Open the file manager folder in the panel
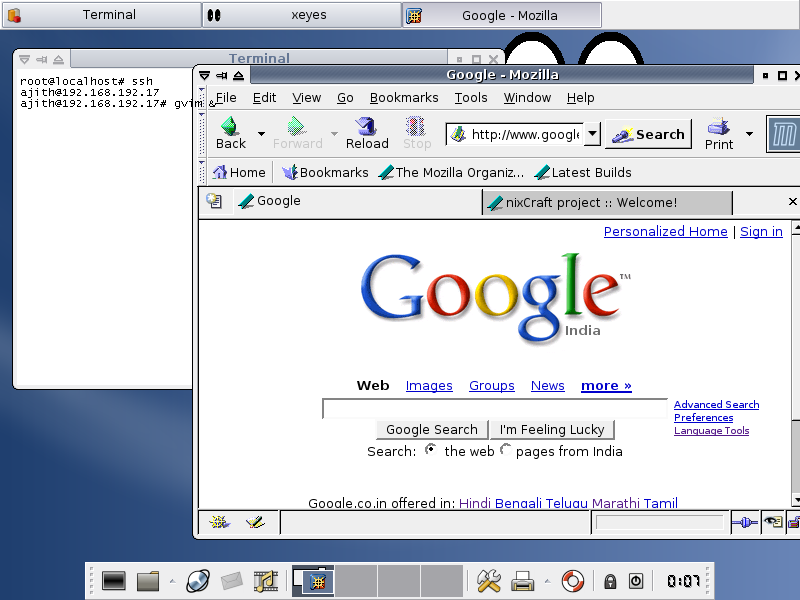Screen dimensions: 800x600 [x=148, y=581]
